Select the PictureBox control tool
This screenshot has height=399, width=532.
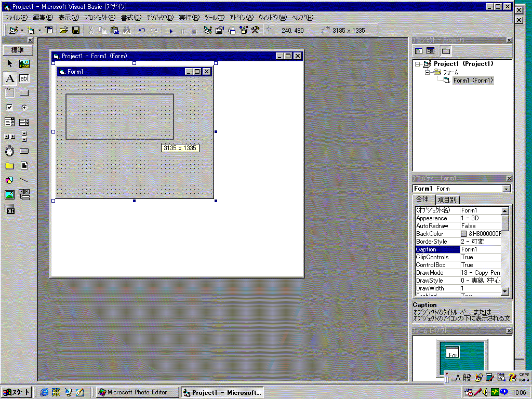(x=24, y=63)
